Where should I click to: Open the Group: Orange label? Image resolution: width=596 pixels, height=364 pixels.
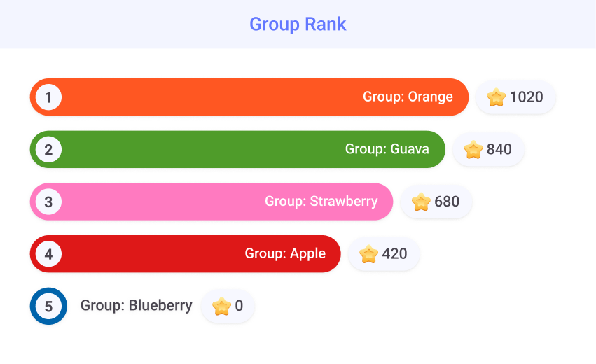pos(408,97)
